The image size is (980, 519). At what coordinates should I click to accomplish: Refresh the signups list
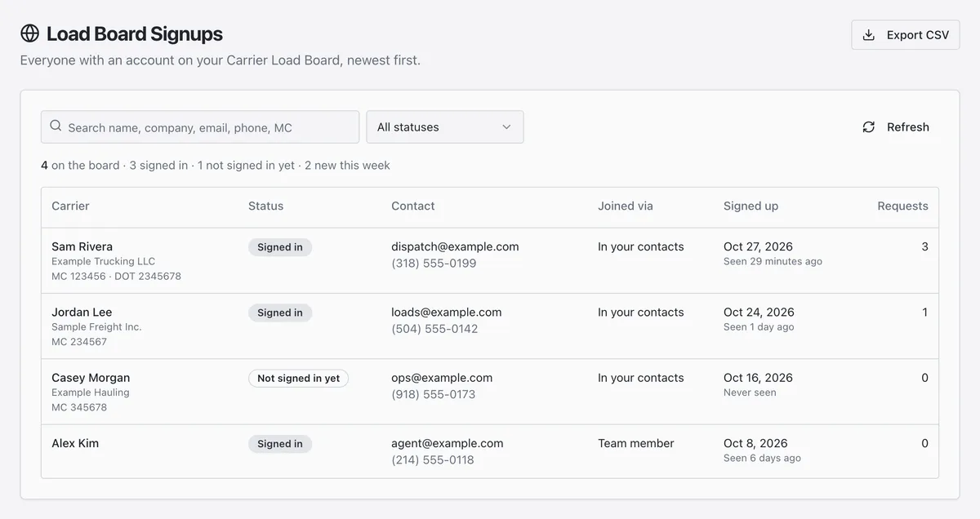(896, 127)
